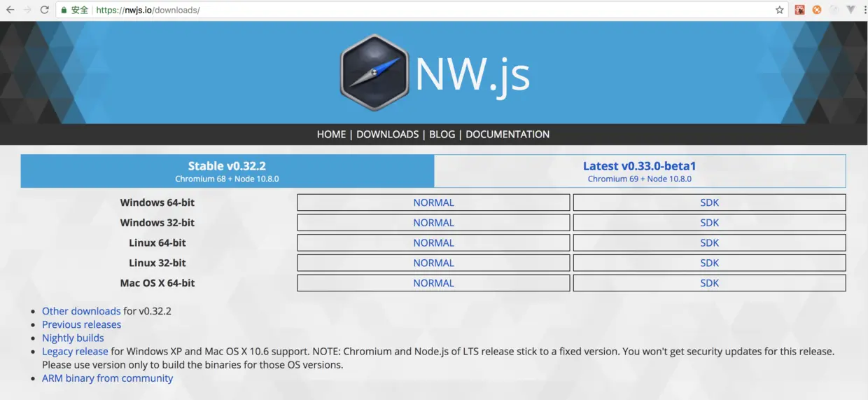Download Mac OS X 64-bit SDK build
The width and height of the screenshot is (868, 400).
click(x=709, y=283)
